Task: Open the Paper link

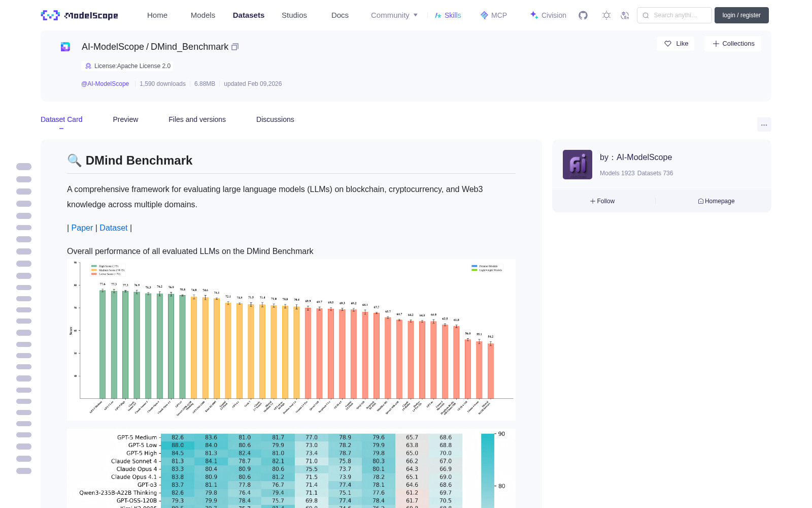Action: coord(82,228)
